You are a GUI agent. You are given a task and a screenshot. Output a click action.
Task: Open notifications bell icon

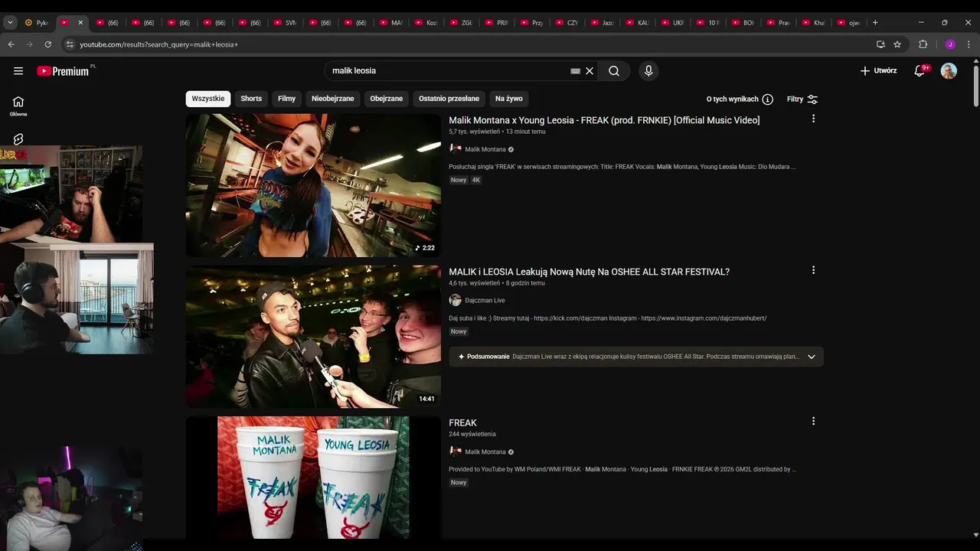tap(921, 70)
